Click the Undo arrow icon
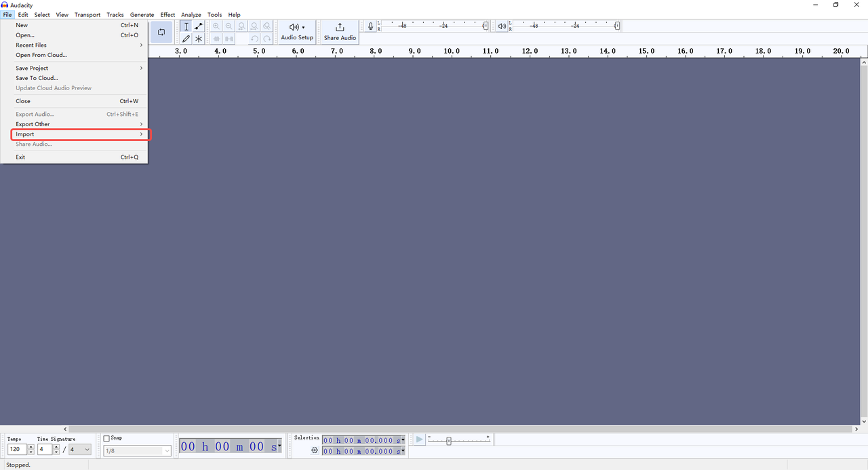 (254, 39)
